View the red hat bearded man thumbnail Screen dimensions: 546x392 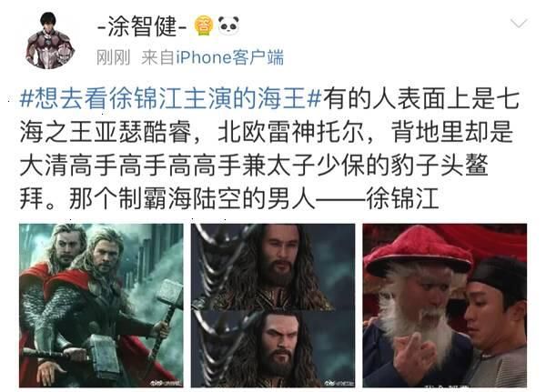445,306
